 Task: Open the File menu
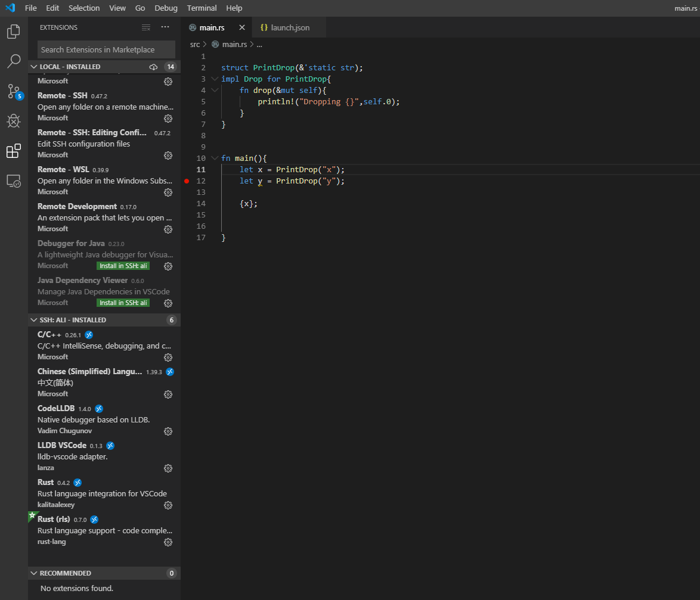point(31,8)
